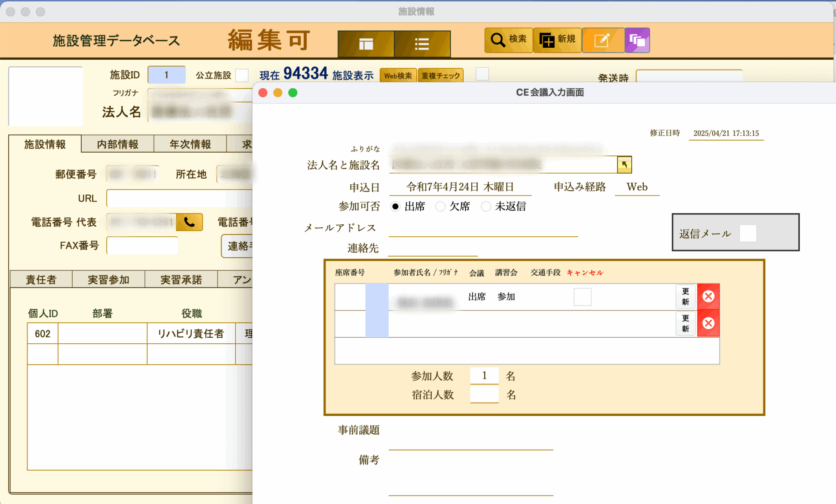Switch to the 責任者 tab
The height and width of the screenshot is (504, 836).
[x=41, y=280]
